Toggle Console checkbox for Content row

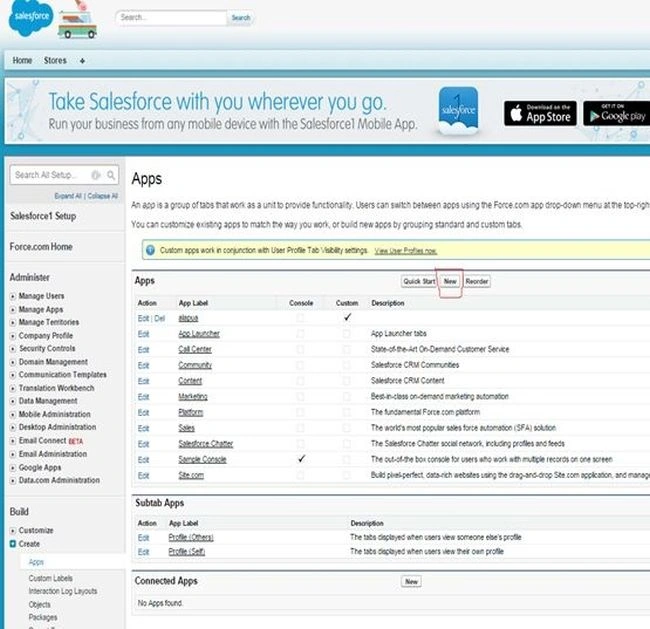coord(300,381)
